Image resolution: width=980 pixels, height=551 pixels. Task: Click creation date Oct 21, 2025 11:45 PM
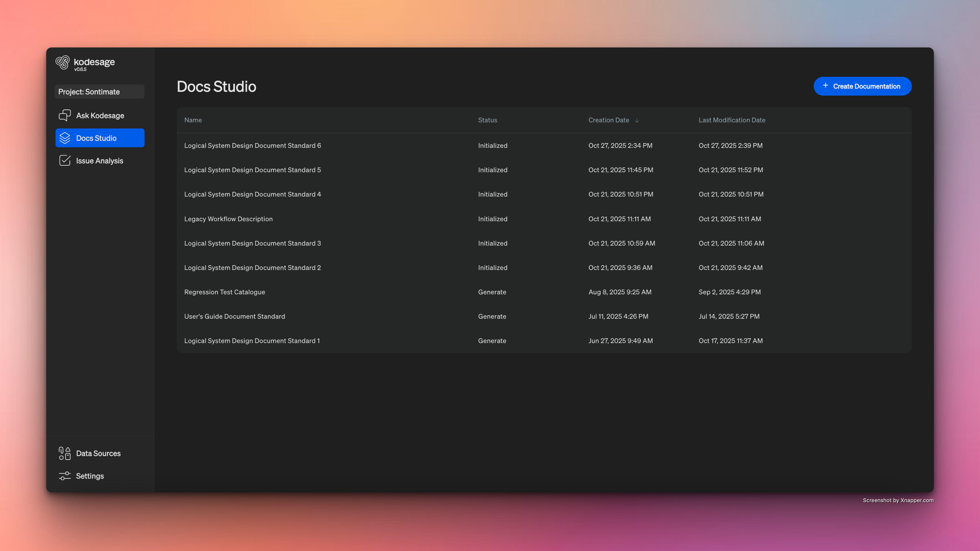point(621,170)
